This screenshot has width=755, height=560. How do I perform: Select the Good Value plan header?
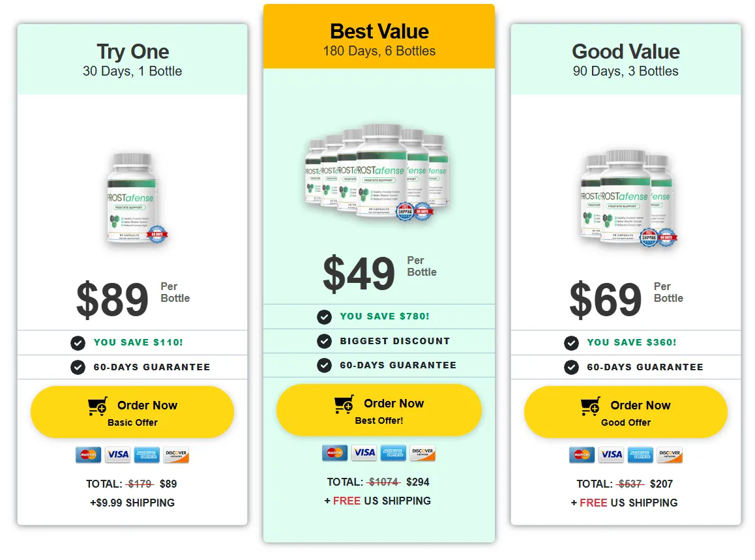point(625,60)
